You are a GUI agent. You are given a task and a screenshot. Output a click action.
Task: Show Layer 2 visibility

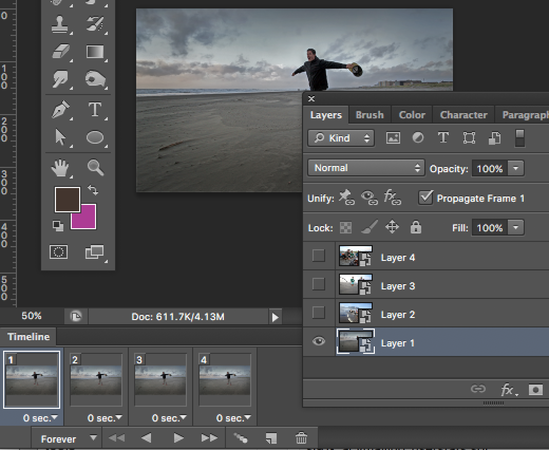point(318,312)
